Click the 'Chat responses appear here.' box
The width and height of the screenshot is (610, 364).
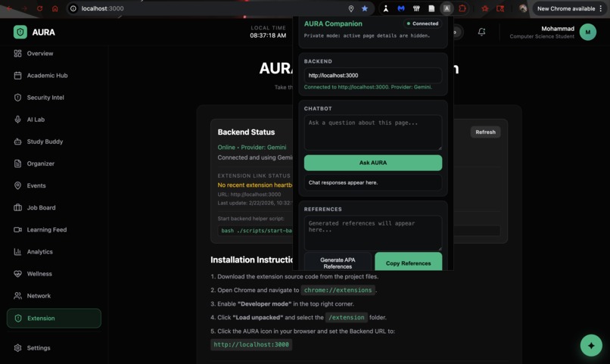pyautogui.click(x=372, y=182)
